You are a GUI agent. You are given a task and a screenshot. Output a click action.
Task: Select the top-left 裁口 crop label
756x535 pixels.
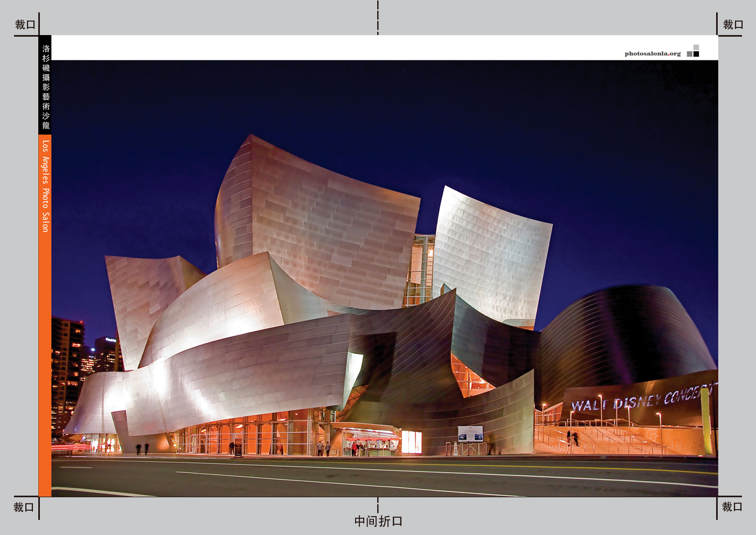click(x=25, y=25)
